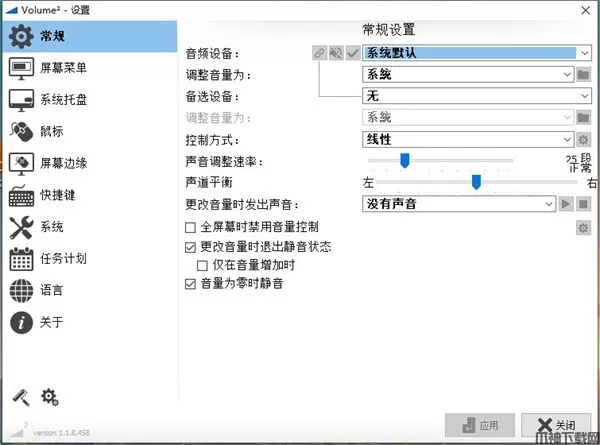Open the 任务计划 calendar icon
Viewport: 600px width, 445px height.
click(21, 259)
